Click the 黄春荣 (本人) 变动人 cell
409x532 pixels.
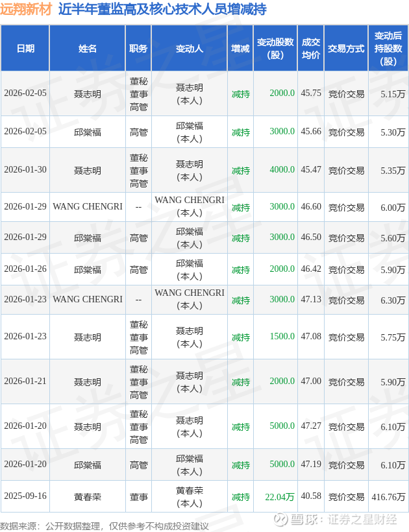tap(190, 497)
